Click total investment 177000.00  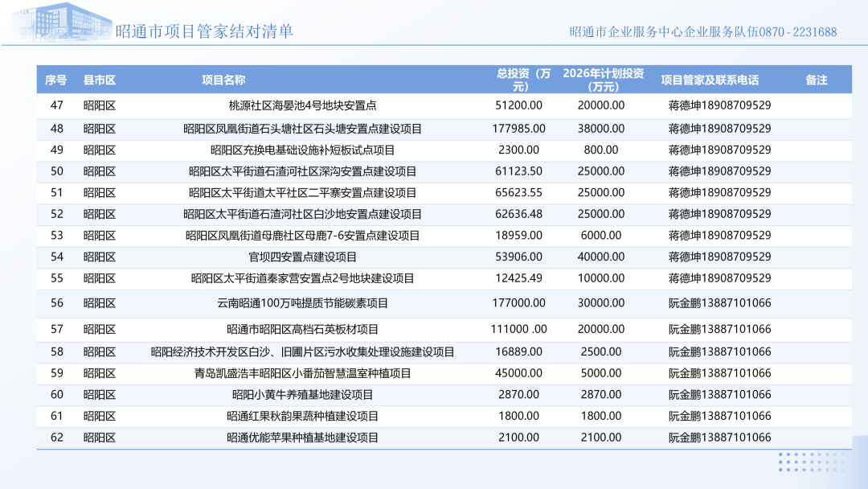pyautogui.click(x=518, y=303)
